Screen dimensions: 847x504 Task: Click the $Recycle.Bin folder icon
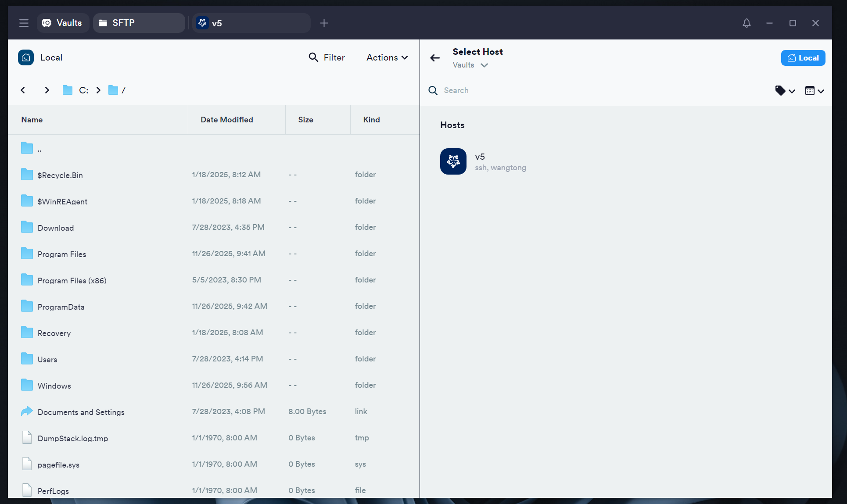click(x=27, y=174)
